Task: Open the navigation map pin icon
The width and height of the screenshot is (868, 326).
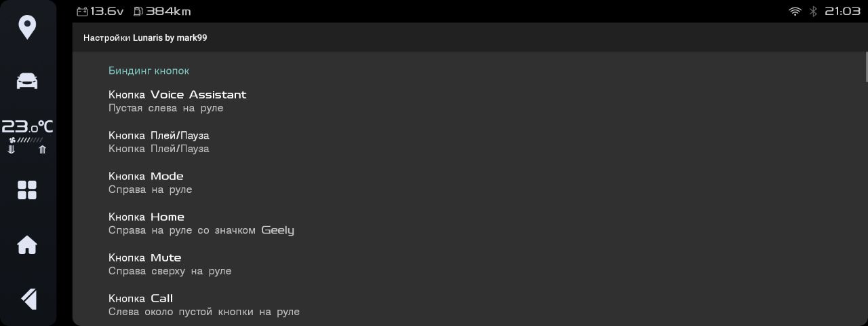Action: pos(27,28)
